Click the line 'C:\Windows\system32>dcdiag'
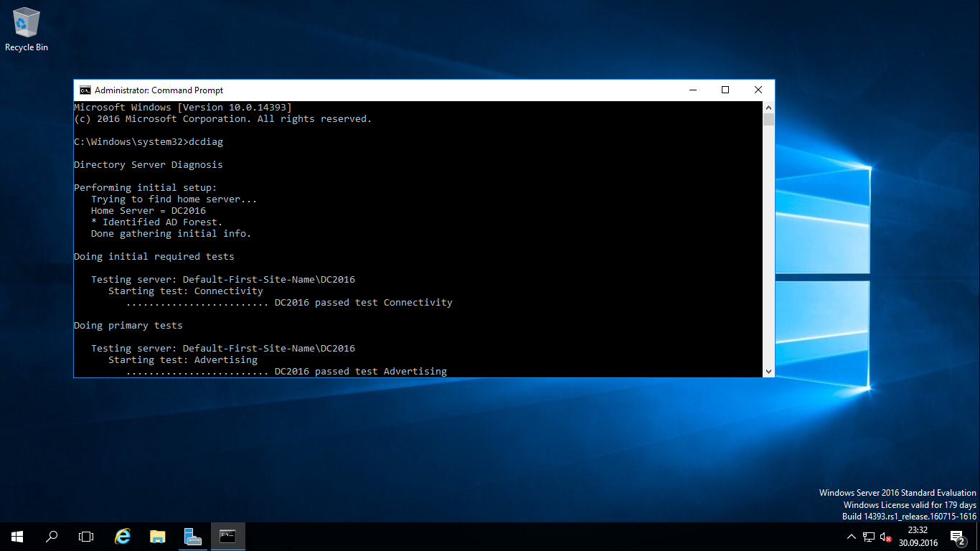 (x=149, y=142)
